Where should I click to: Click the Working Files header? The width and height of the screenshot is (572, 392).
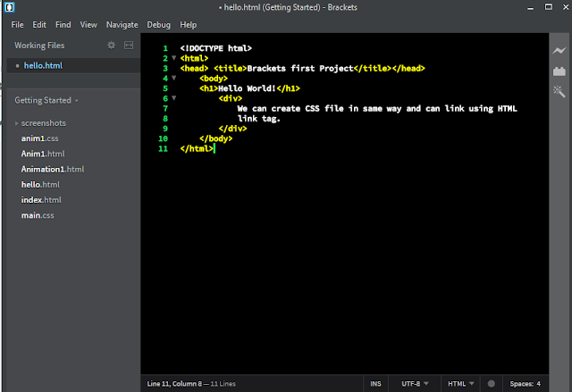pyautogui.click(x=39, y=46)
